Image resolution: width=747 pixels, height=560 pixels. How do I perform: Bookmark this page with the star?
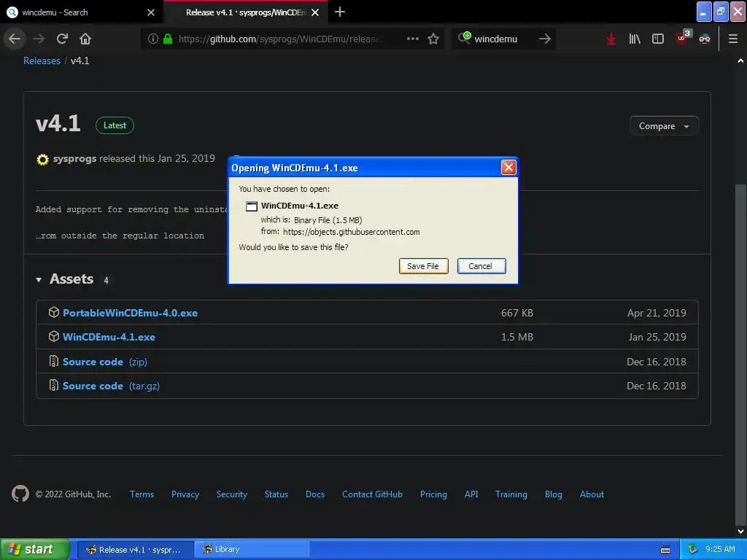433,39
